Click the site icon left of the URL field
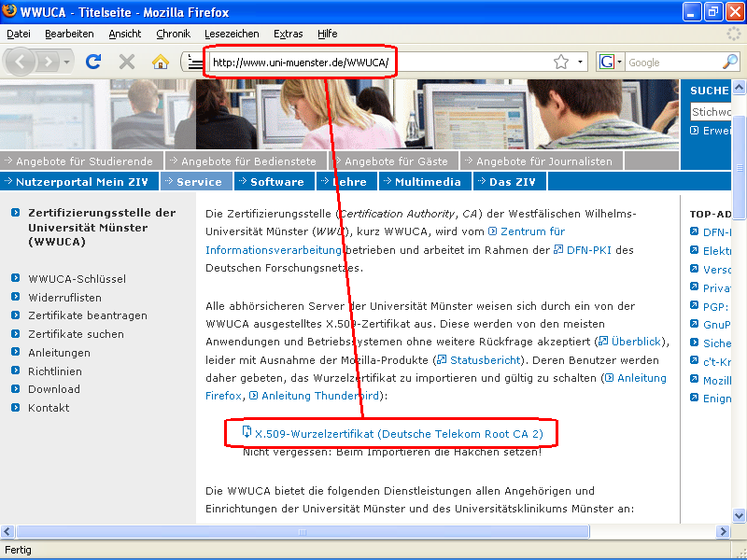Screen dimensions: 747x560 (x=195, y=60)
